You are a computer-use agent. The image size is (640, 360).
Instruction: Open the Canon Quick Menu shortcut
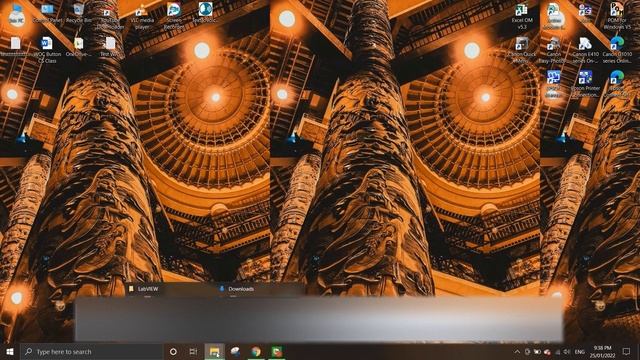[x=522, y=50]
